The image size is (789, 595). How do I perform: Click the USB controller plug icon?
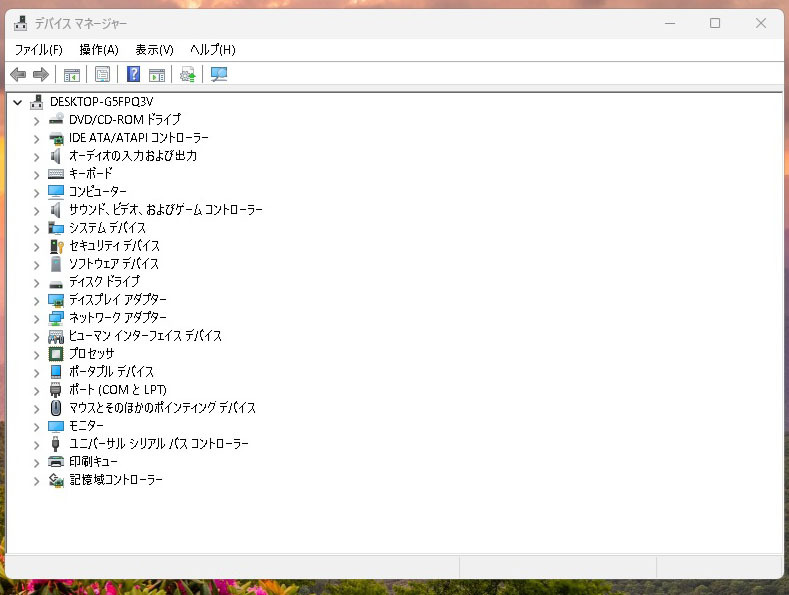coord(56,443)
